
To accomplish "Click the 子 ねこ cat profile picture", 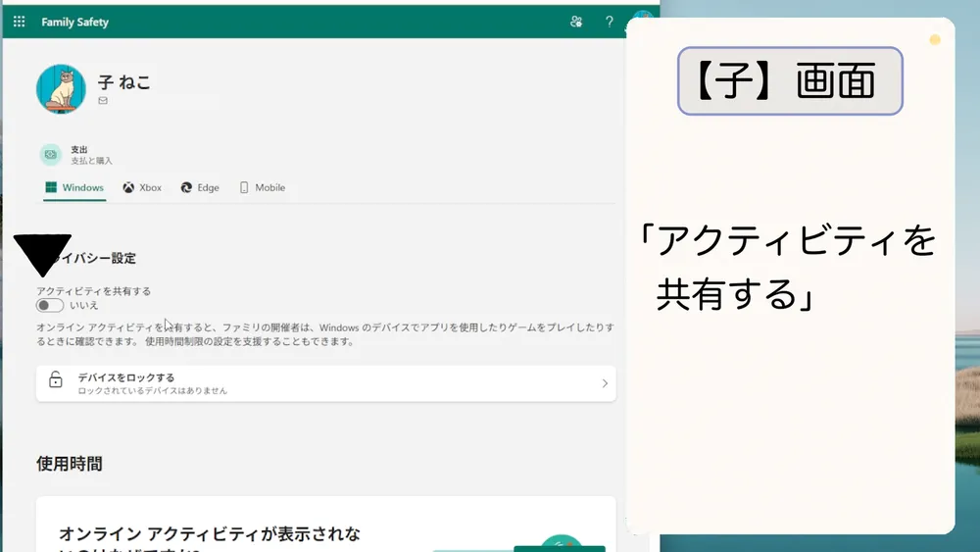I will [x=61, y=89].
